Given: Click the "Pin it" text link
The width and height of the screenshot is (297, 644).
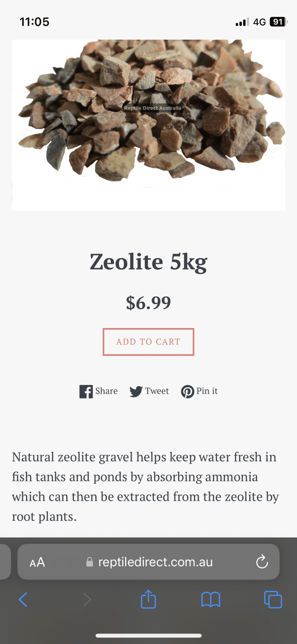Looking at the screenshot, I should pyautogui.click(x=207, y=391).
